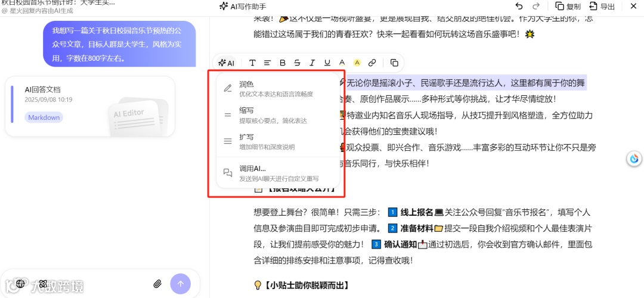The width and height of the screenshot is (644, 298).
Task: Click the web search globe icon
Action: [x=20, y=283]
